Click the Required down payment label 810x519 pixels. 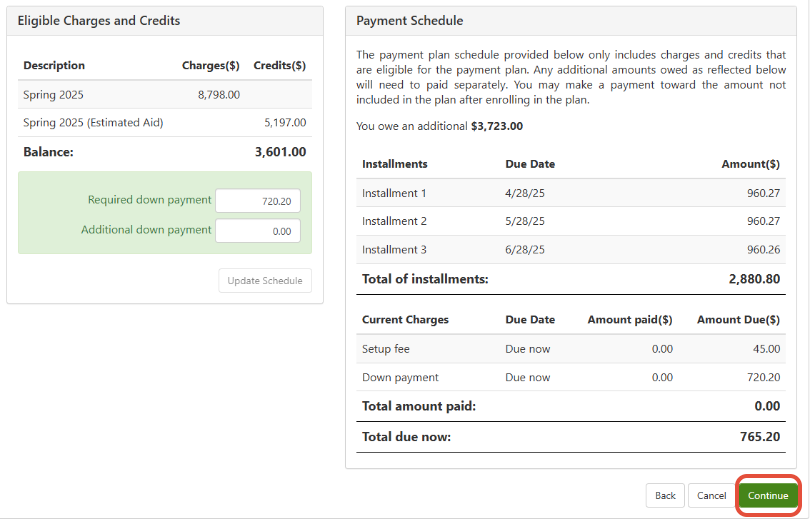click(x=149, y=200)
